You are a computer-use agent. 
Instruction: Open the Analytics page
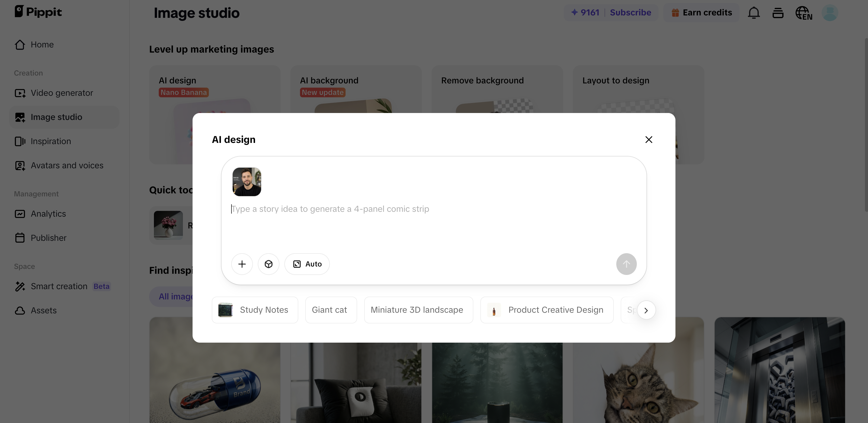pos(64,214)
